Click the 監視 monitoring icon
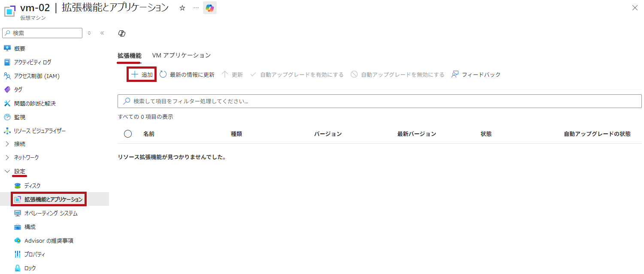 [x=7, y=117]
